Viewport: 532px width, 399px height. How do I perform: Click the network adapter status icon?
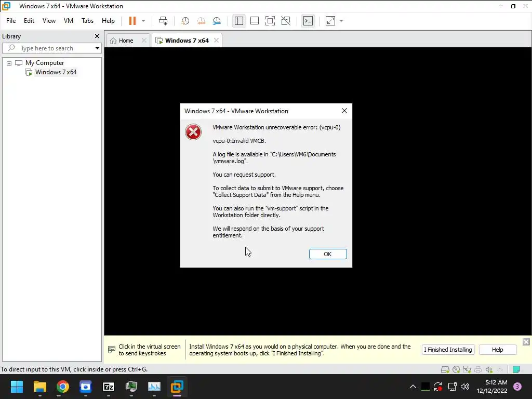(x=467, y=369)
